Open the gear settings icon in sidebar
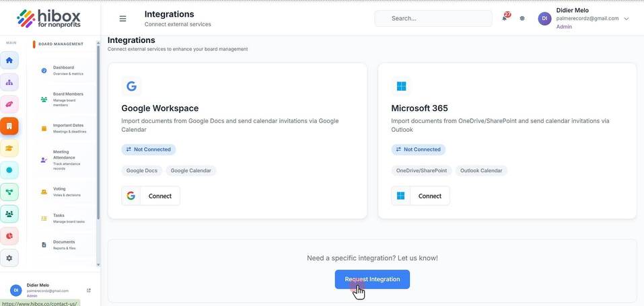The height and width of the screenshot is (306, 644). [x=9, y=258]
